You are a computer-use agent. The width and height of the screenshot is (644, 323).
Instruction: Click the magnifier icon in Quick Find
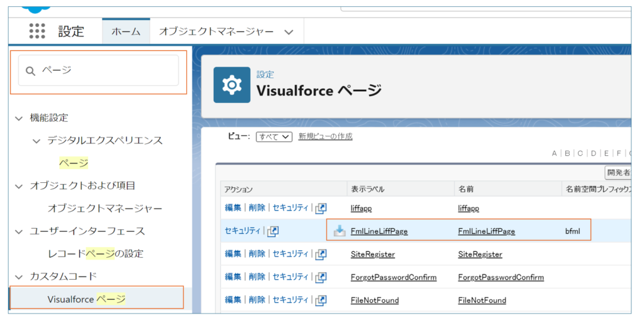coord(30,71)
